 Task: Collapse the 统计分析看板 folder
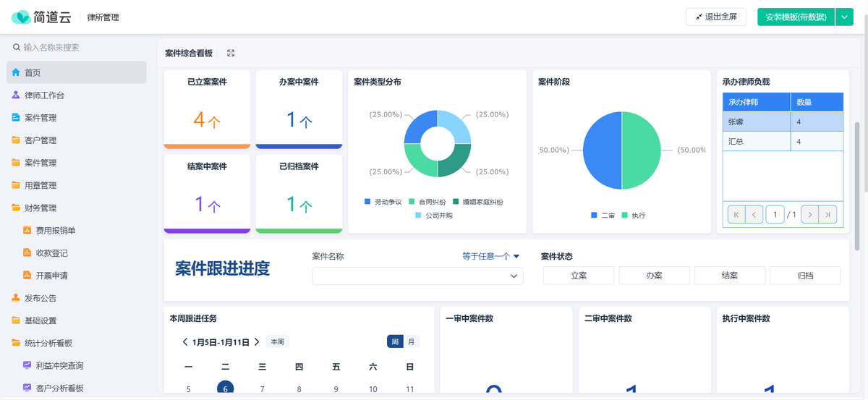click(x=76, y=343)
